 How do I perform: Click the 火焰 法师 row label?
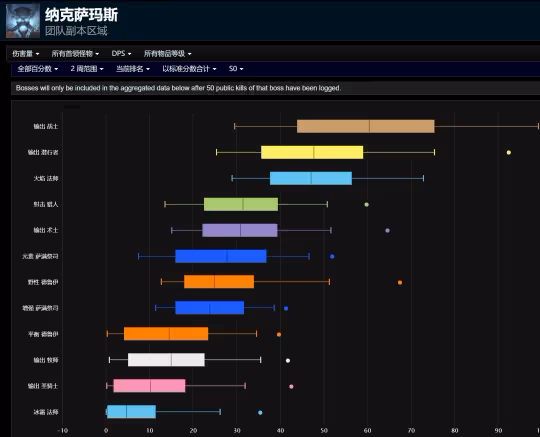(x=46, y=178)
